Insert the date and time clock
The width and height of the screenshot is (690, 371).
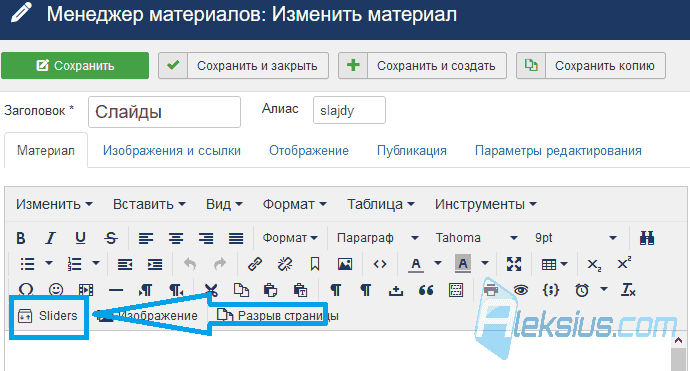(x=582, y=290)
